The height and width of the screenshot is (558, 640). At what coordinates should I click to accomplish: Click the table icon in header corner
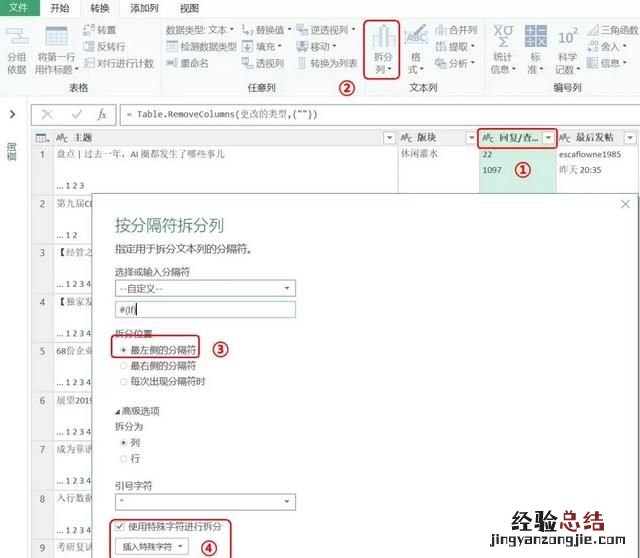point(42,138)
